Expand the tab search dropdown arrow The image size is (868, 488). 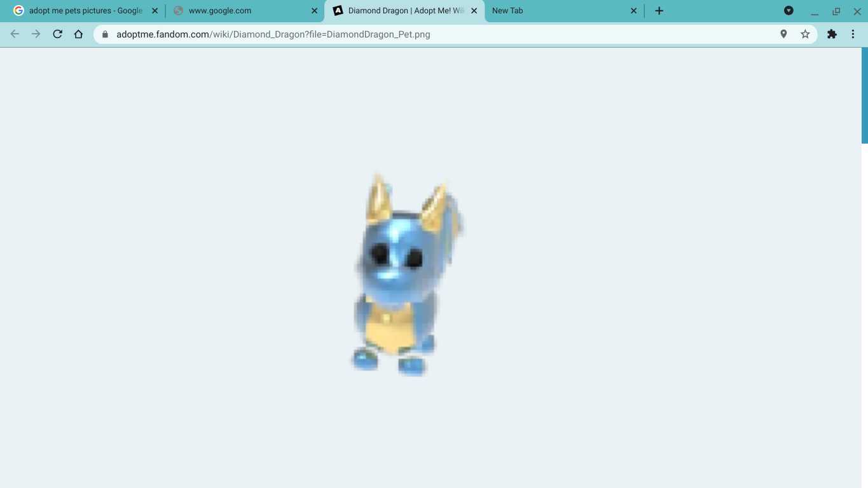789,11
